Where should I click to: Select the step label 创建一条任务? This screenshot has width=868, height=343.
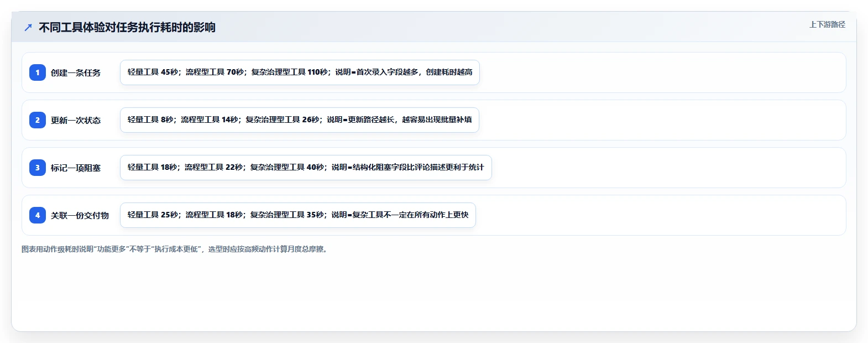click(x=76, y=72)
